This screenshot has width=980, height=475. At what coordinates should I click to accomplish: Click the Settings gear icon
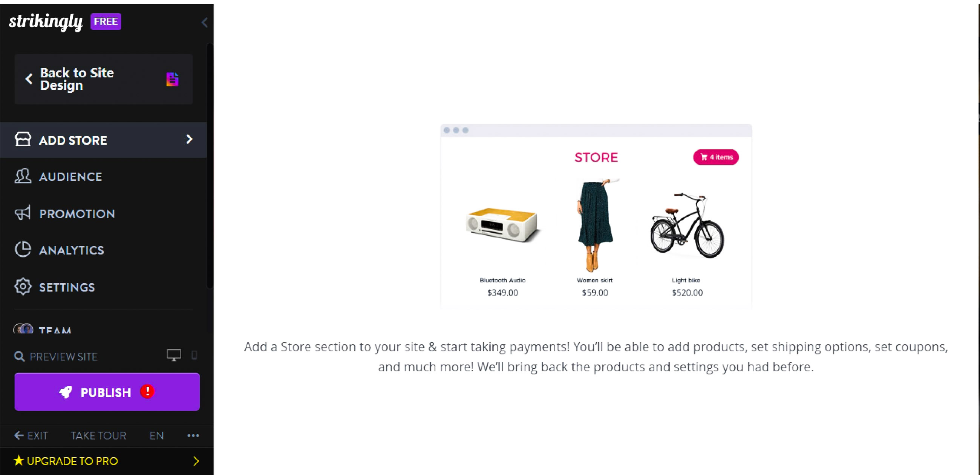click(23, 287)
